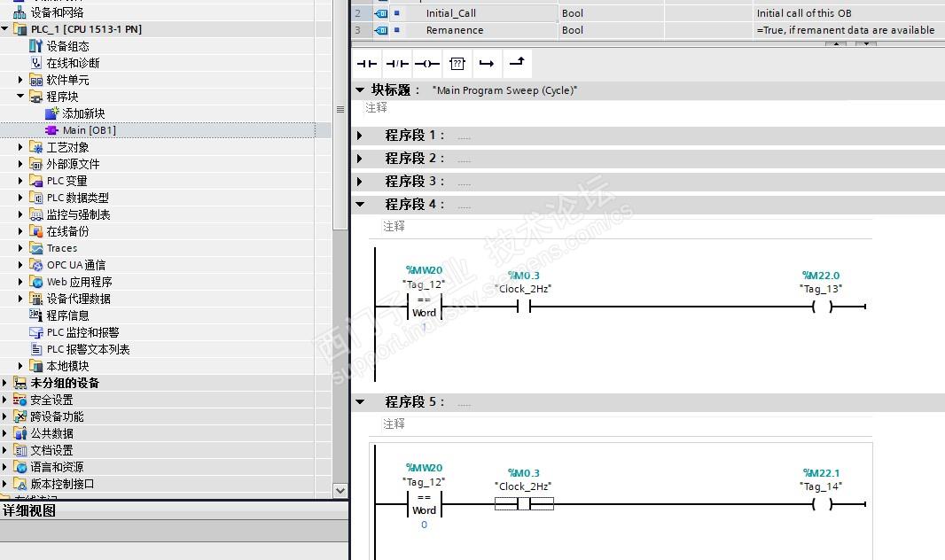
Task: Click block title "Main Program Sweep (Cycle)"
Action: click(504, 90)
